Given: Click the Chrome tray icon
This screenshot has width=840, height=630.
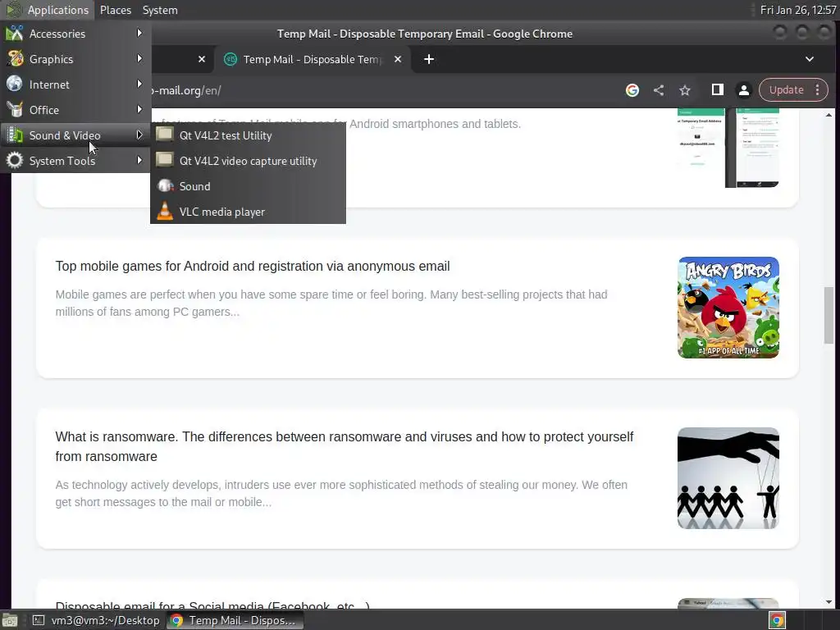Looking at the screenshot, I should point(777,620).
